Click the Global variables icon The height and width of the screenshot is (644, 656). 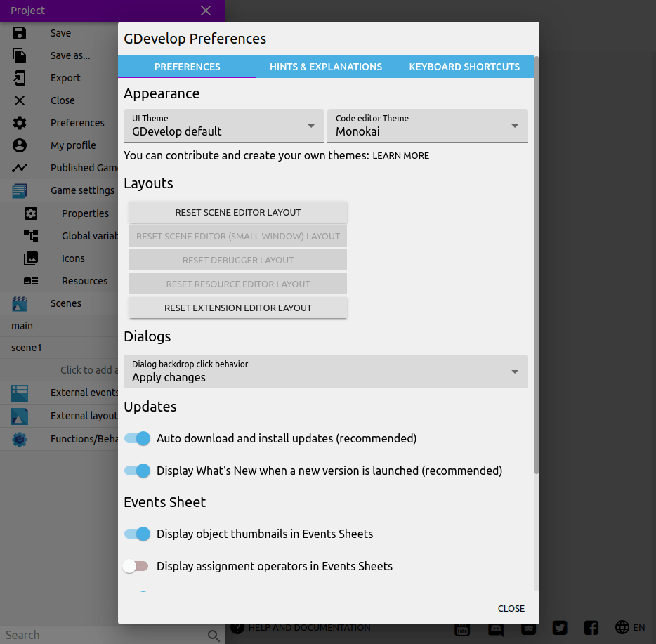(x=31, y=236)
